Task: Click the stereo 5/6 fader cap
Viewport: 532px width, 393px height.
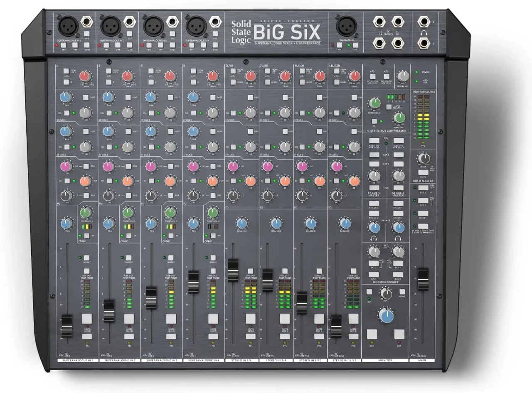Action: coord(233,270)
